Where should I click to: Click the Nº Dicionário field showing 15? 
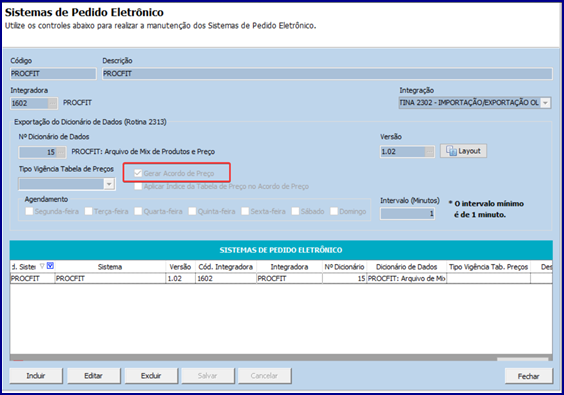point(38,153)
